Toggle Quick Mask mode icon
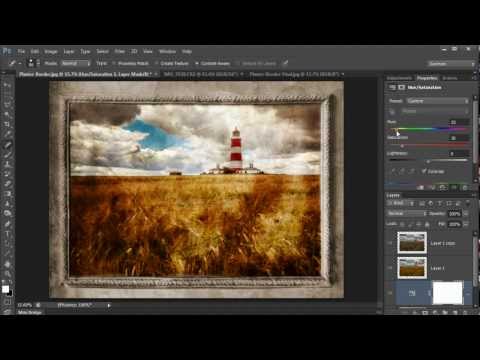The width and height of the screenshot is (480, 360). tap(7, 302)
